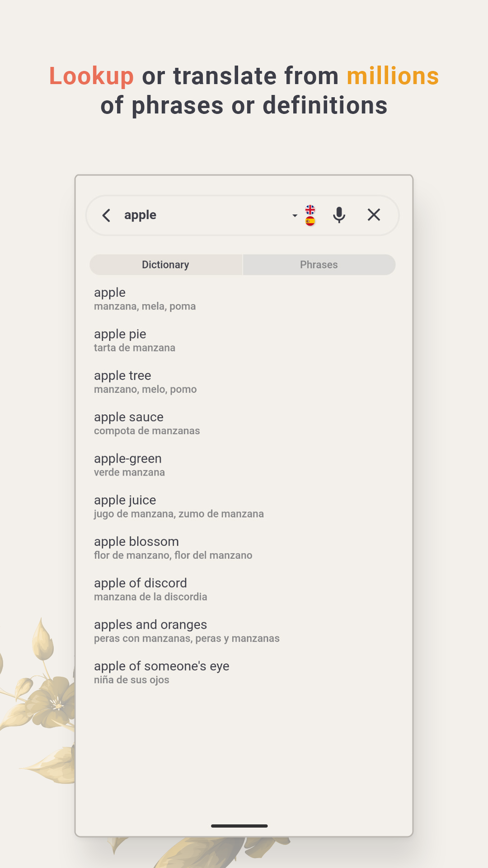Tap the back arrow in search bar

pos(107,215)
